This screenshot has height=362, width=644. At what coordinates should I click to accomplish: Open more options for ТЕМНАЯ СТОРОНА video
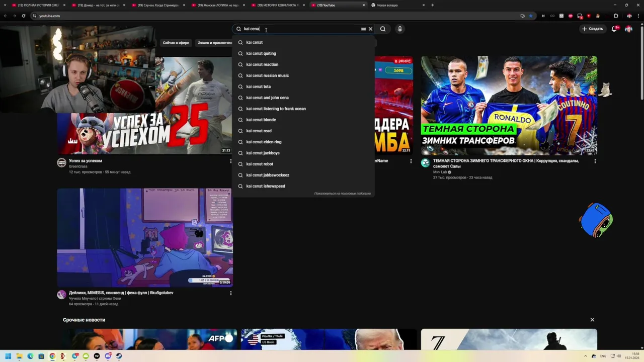595,161
